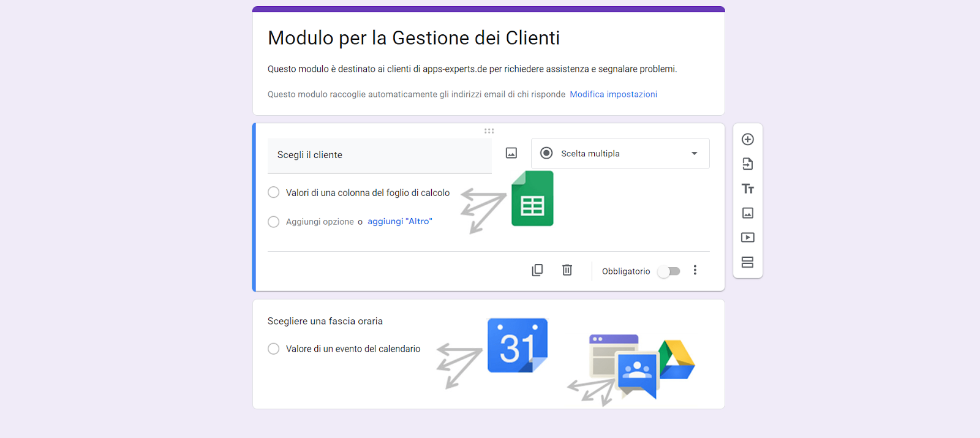
Task: Edit the 'Scegli il cliente' question title field
Action: [x=380, y=156]
